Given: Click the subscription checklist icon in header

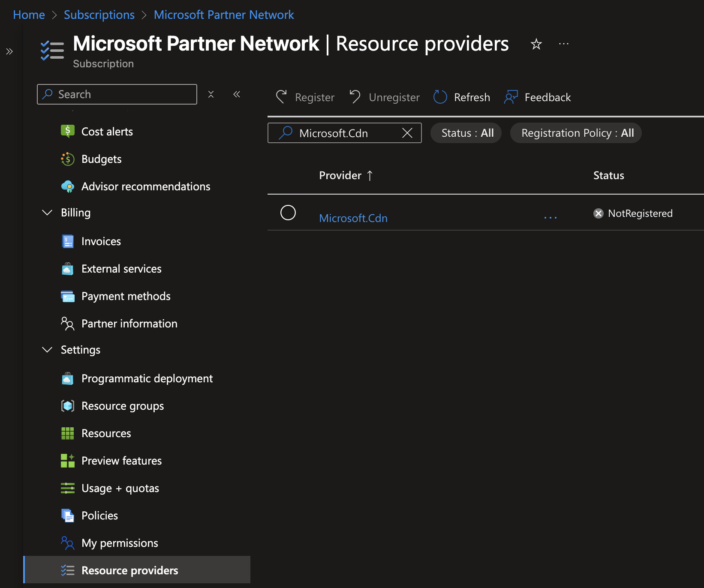Looking at the screenshot, I should (x=52, y=50).
